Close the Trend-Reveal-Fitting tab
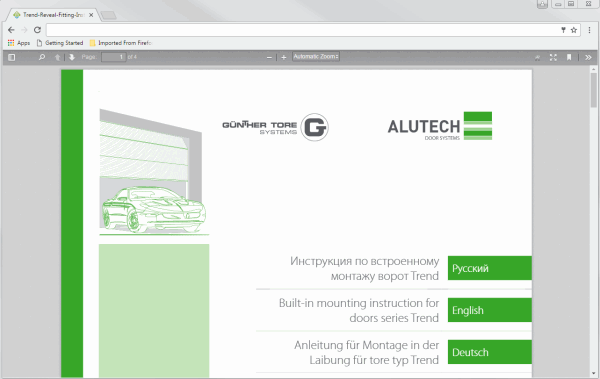Viewport: 600px width, 379px height. pos(91,15)
